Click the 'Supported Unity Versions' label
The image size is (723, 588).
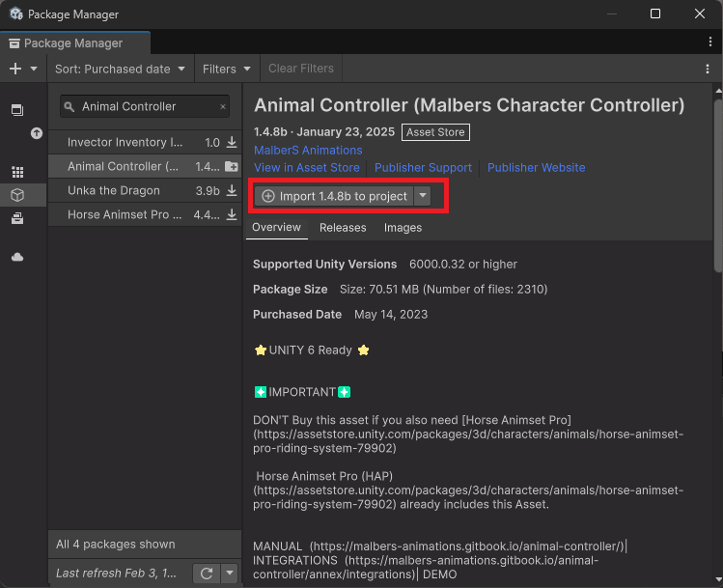pyautogui.click(x=324, y=265)
